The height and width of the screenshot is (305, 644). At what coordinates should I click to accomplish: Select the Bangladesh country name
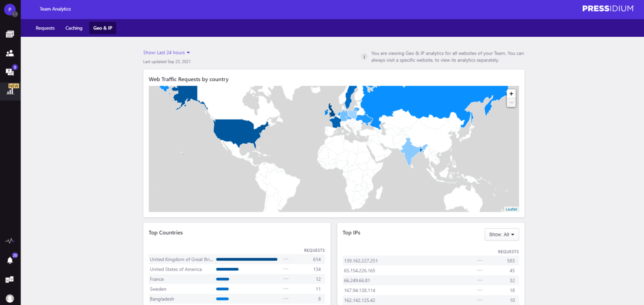[162, 299]
